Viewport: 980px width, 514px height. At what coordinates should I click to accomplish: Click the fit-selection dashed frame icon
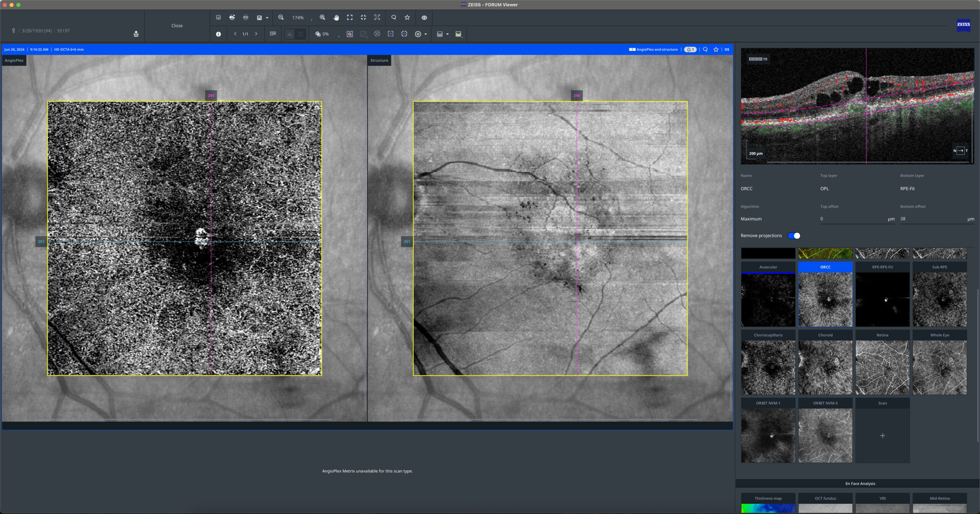coord(377,18)
